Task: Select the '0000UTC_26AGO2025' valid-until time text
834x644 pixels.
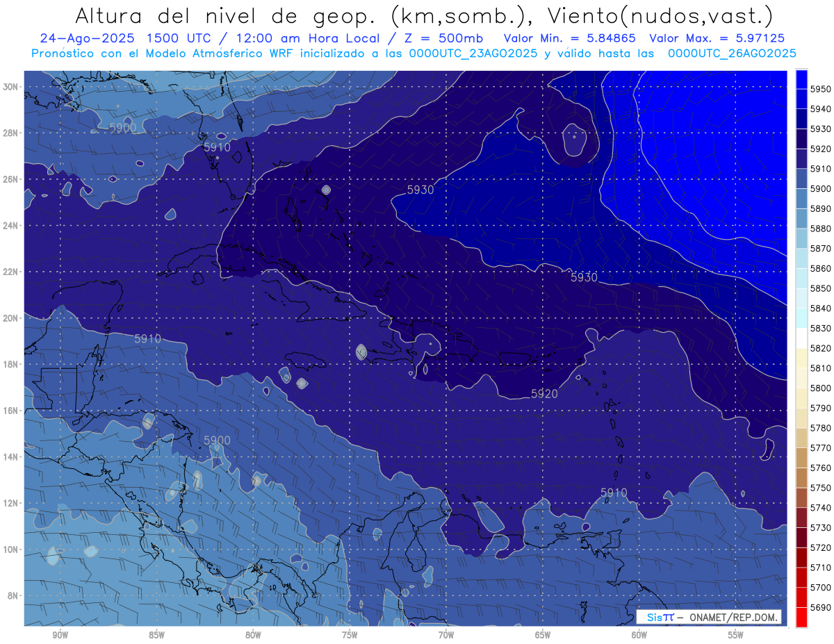Action: 732,53
